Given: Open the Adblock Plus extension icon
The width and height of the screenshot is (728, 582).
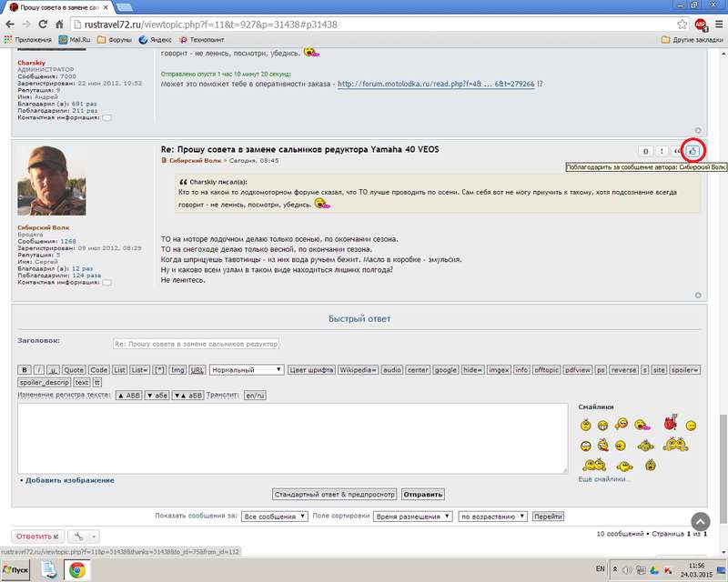Looking at the screenshot, I should coord(700,25).
